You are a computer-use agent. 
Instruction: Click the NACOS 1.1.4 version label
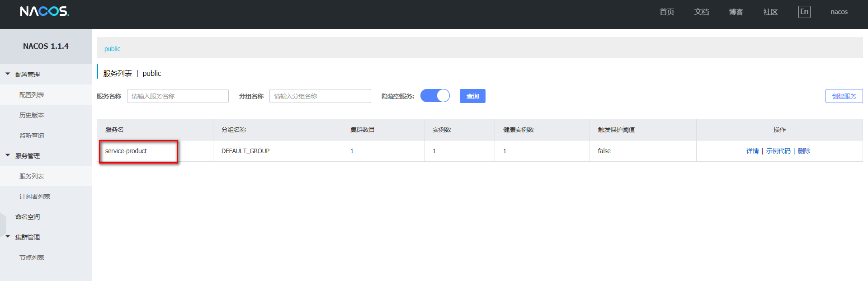46,46
